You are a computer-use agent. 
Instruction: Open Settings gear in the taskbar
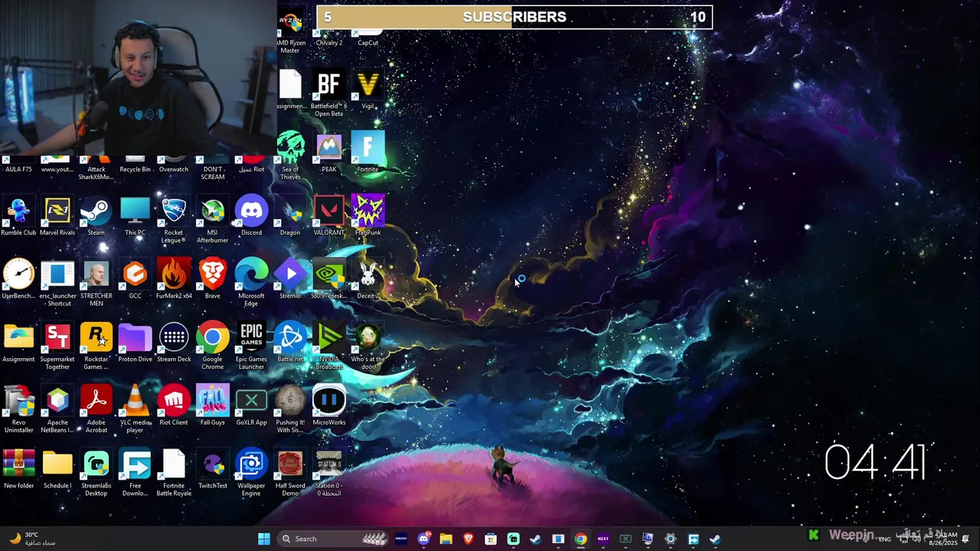pos(670,539)
